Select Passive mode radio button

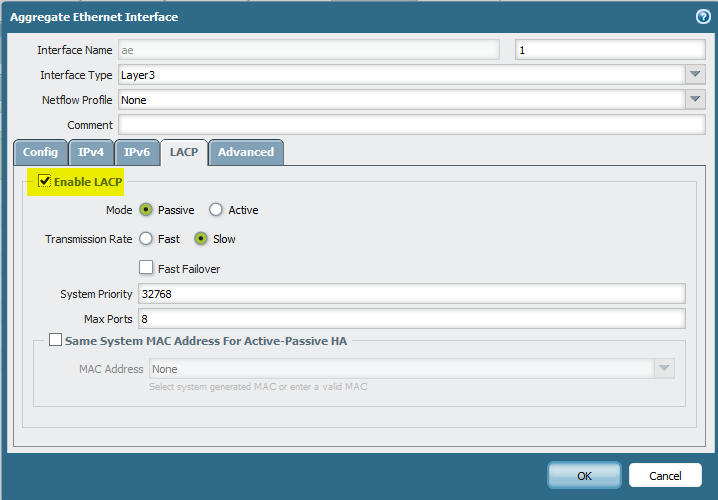point(146,210)
